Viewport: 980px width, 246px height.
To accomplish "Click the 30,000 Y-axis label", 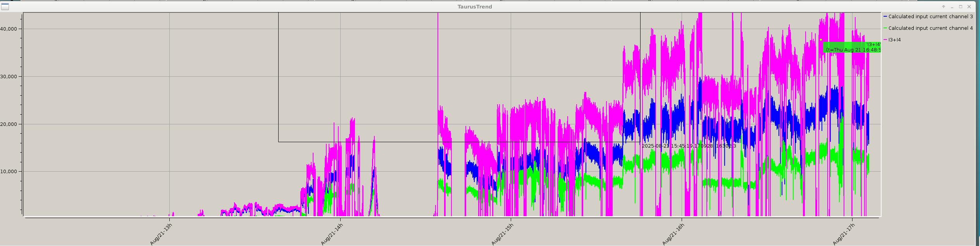I will coord(9,77).
